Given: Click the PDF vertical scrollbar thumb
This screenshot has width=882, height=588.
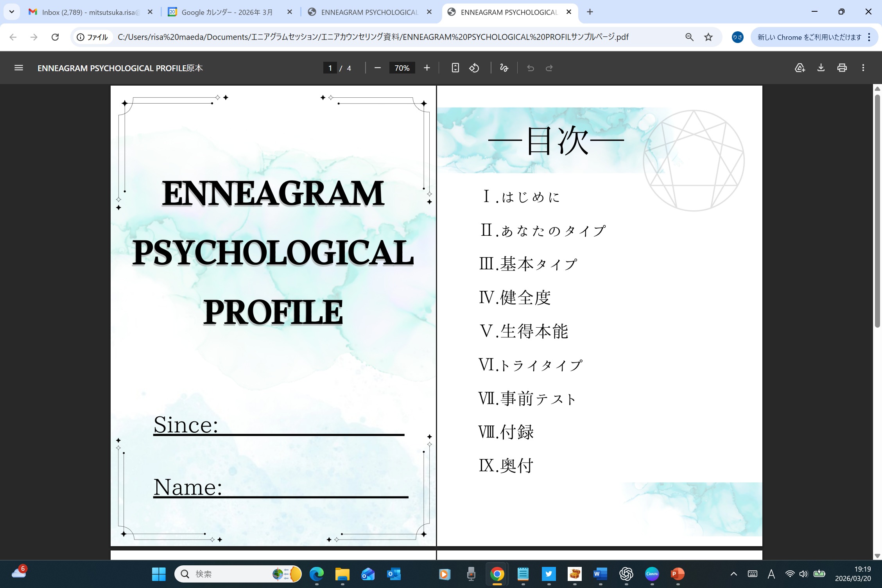Looking at the screenshot, I should click(x=877, y=211).
